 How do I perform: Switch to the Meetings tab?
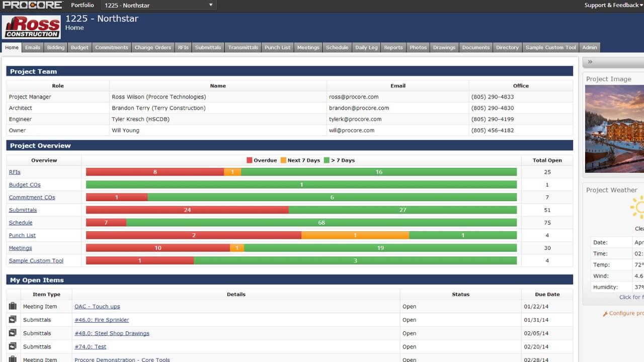pyautogui.click(x=308, y=47)
